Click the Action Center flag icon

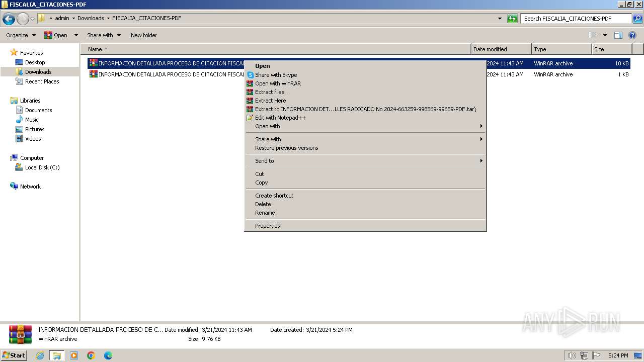596,355
